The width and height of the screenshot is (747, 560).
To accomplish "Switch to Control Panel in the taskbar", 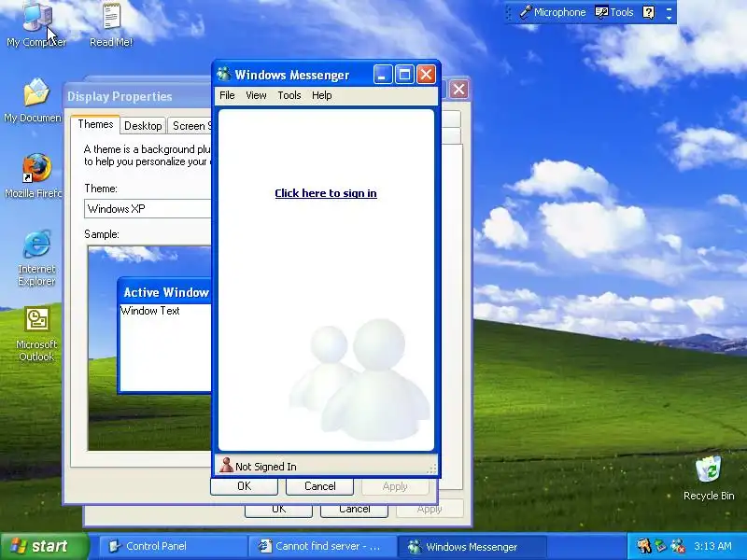I will 173,547.
